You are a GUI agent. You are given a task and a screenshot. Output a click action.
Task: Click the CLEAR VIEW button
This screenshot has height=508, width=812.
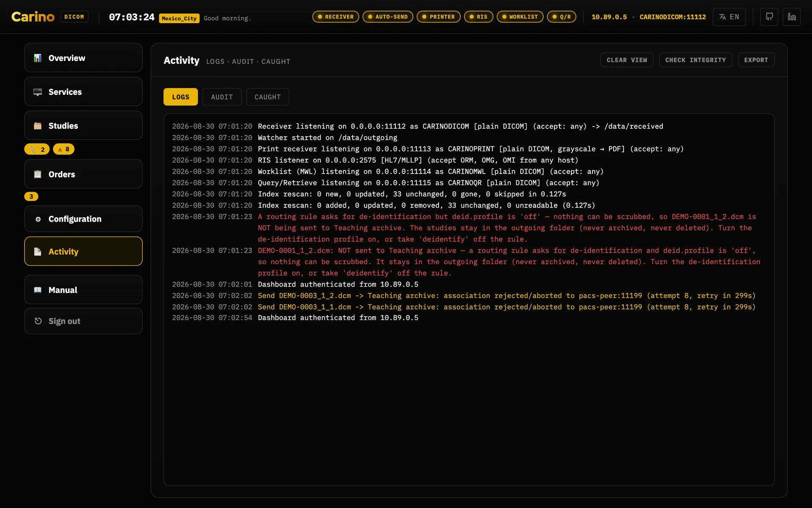(x=627, y=60)
